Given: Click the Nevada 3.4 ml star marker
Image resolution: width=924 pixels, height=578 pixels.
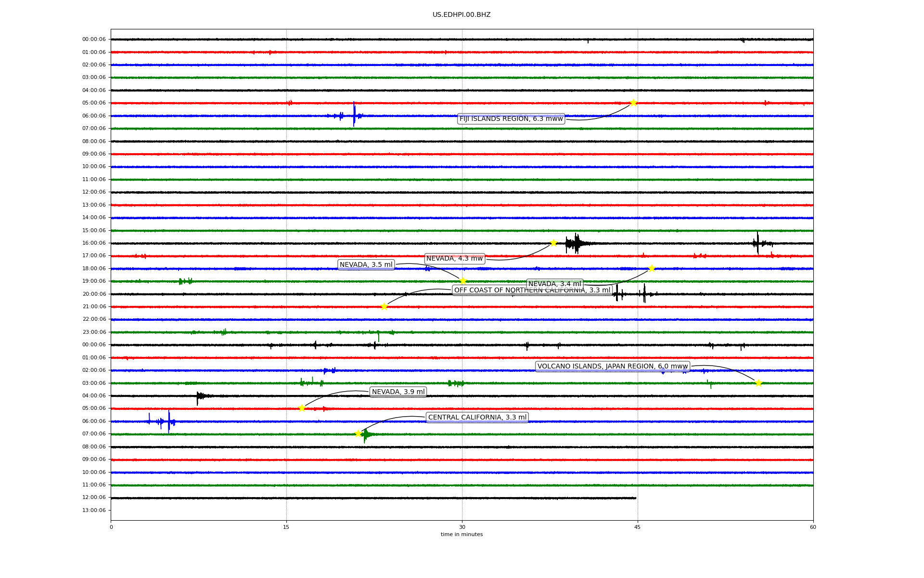Looking at the screenshot, I should (x=652, y=268).
